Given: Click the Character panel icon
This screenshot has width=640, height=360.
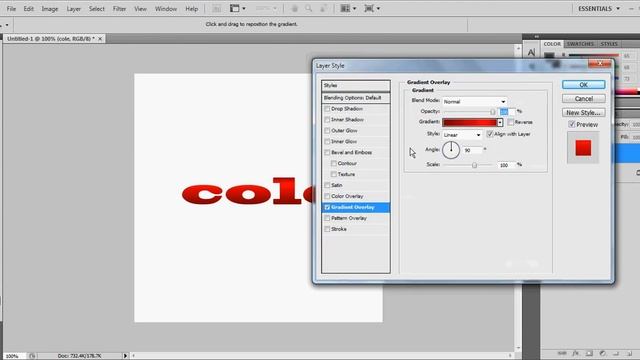Looking at the screenshot, I should [531, 52].
